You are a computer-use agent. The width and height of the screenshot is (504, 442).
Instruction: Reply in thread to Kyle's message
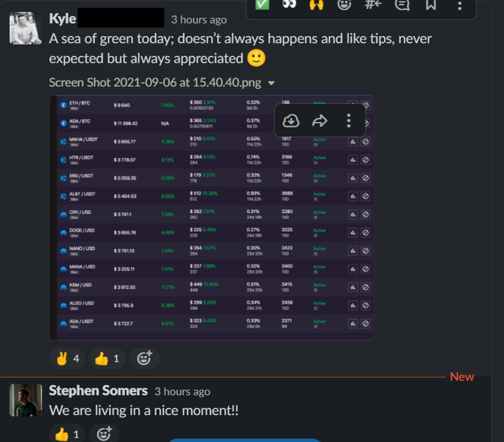[x=402, y=5]
